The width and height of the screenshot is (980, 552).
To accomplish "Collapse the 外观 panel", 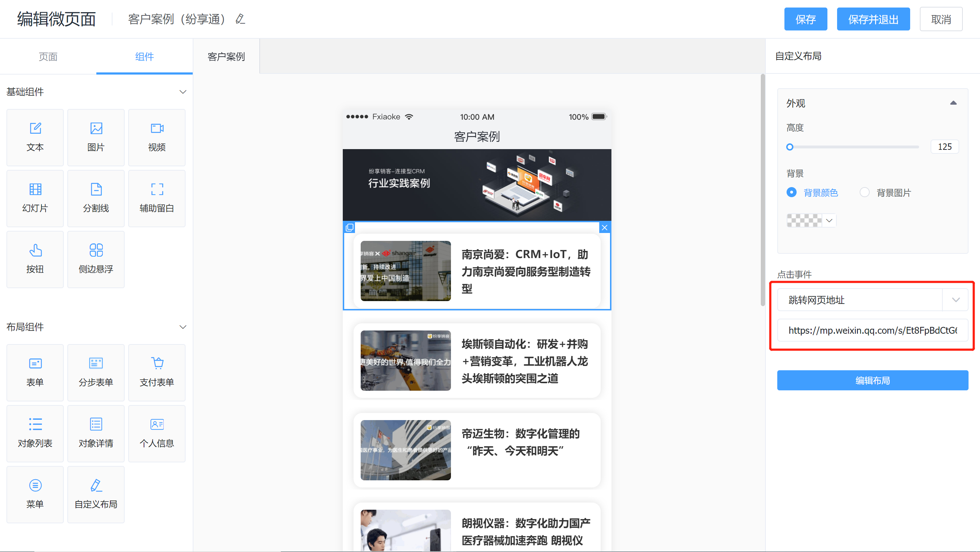I will point(953,103).
